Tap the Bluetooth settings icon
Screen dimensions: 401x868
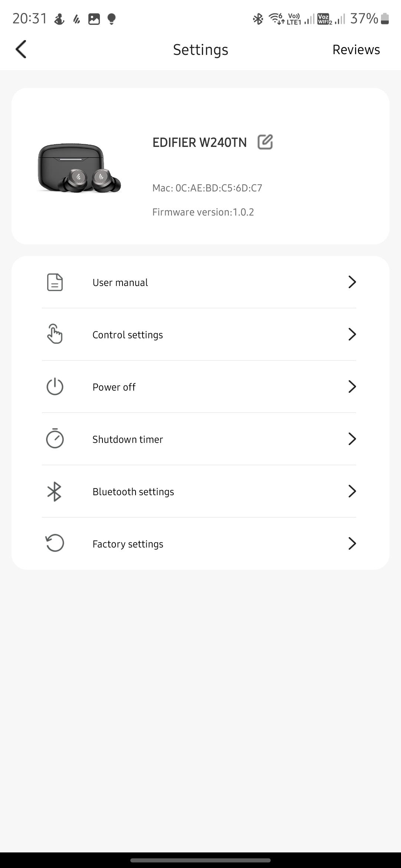55,491
